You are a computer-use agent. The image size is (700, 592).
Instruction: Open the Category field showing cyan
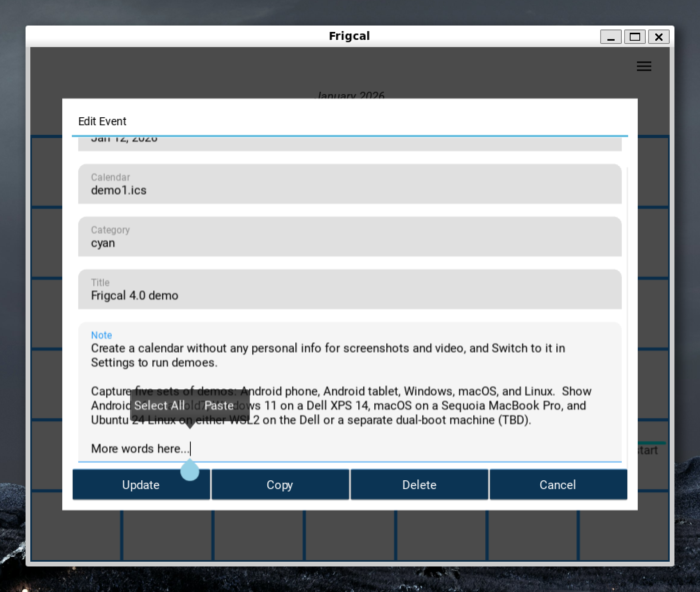(x=350, y=237)
